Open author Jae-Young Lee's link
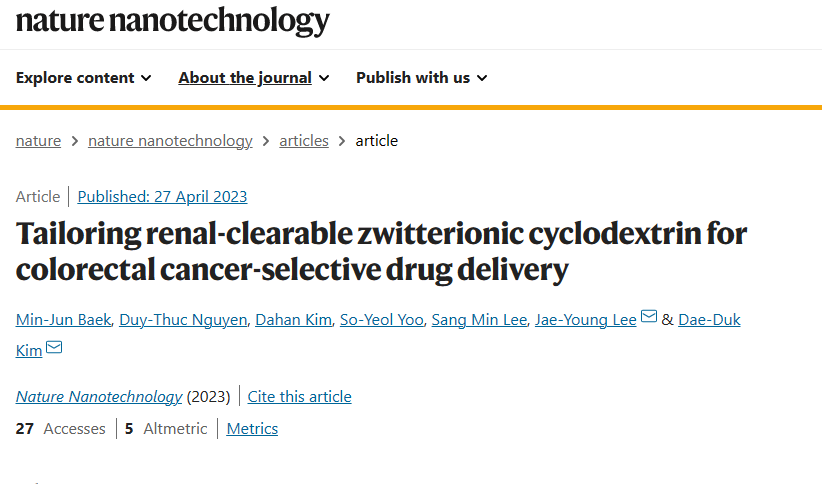 click(586, 319)
